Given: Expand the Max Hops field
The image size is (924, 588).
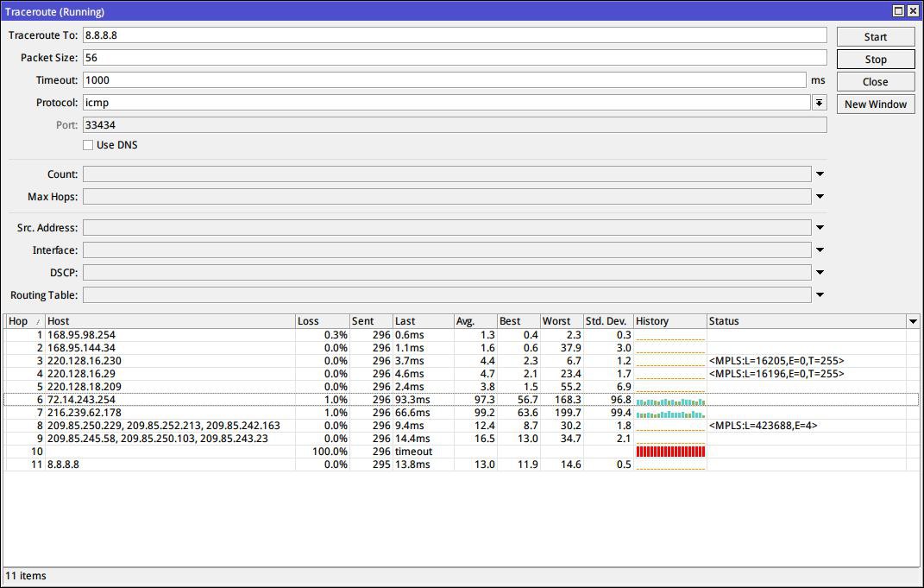Looking at the screenshot, I should (x=820, y=197).
